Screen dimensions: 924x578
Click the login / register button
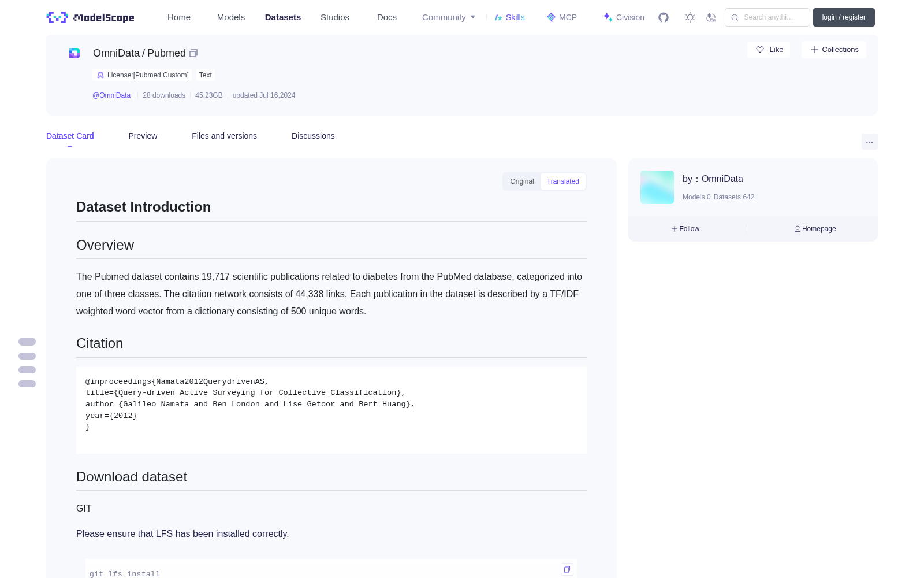click(x=844, y=17)
